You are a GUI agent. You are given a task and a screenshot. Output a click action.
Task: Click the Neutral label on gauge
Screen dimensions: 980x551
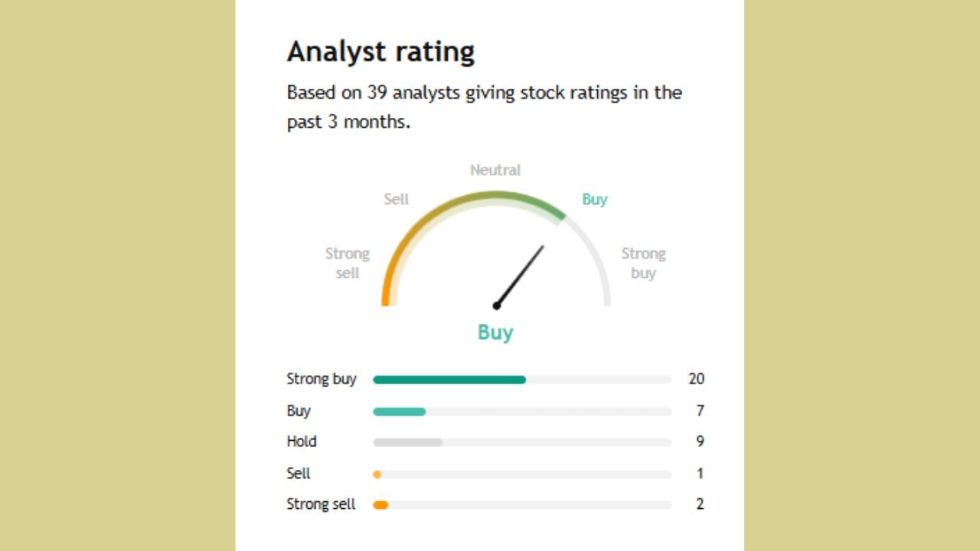click(495, 170)
